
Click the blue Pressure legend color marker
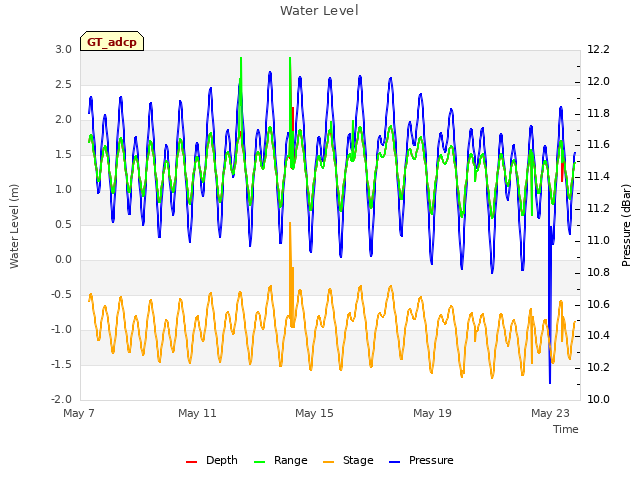(x=395, y=462)
